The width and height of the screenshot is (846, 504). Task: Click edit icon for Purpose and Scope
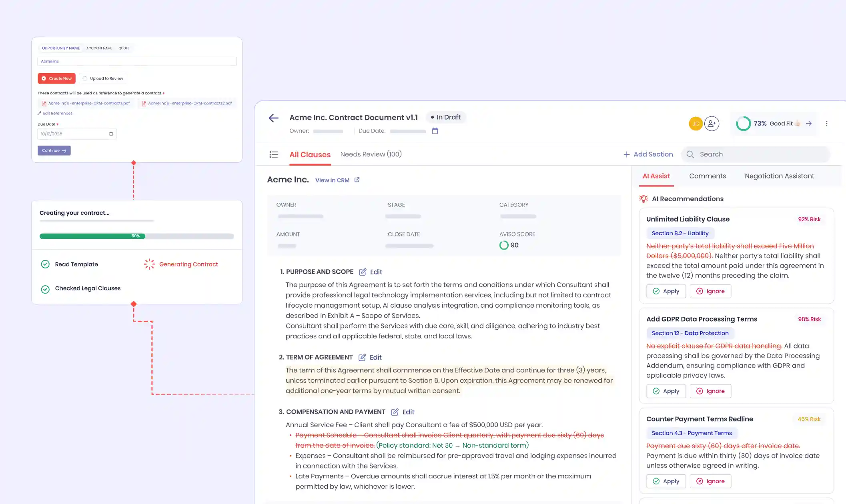coord(363,272)
